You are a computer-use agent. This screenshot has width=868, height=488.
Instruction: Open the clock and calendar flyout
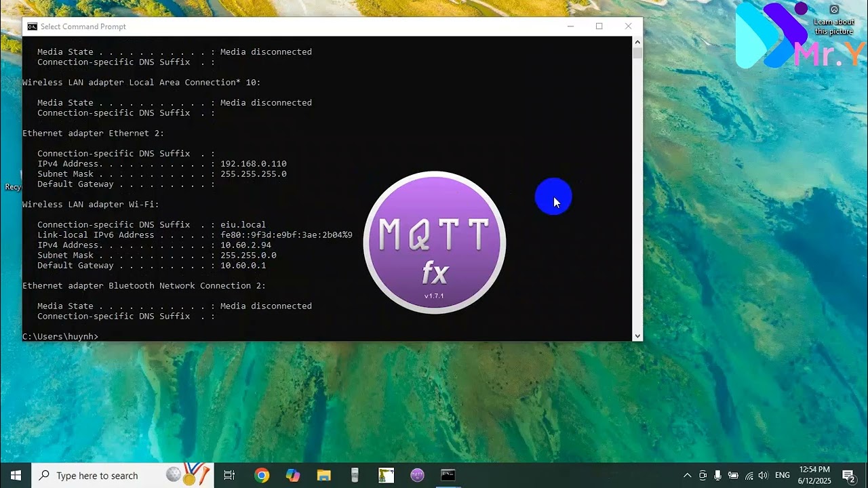click(814, 475)
